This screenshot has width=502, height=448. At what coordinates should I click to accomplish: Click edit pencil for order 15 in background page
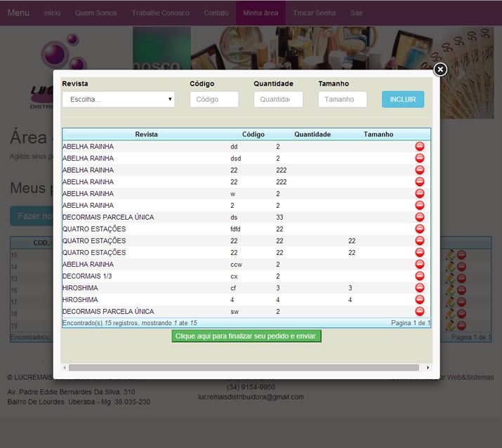click(x=450, y=255)
